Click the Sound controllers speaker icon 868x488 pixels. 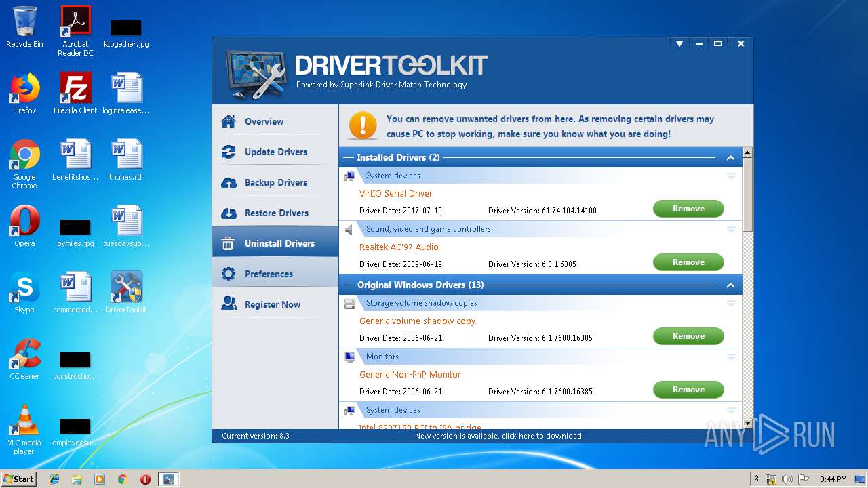point(349,230)
